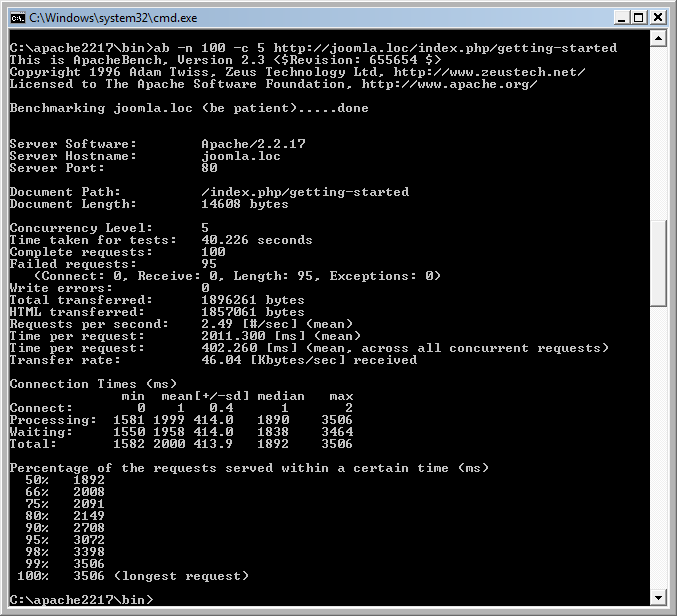This screenshot has height=616, width=677.
Task: Click the scrollbar track below the thumb
Action: 658,450
